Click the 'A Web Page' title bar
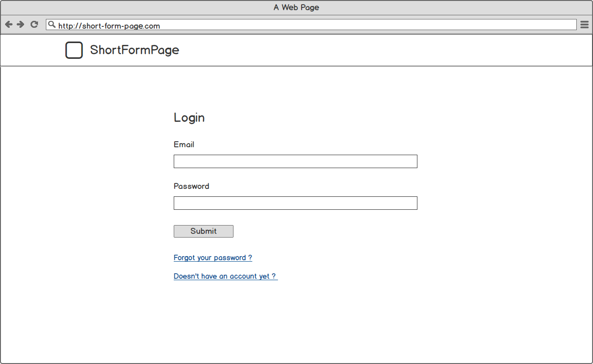This screenshot has height=364, width=593. point(296,7)
